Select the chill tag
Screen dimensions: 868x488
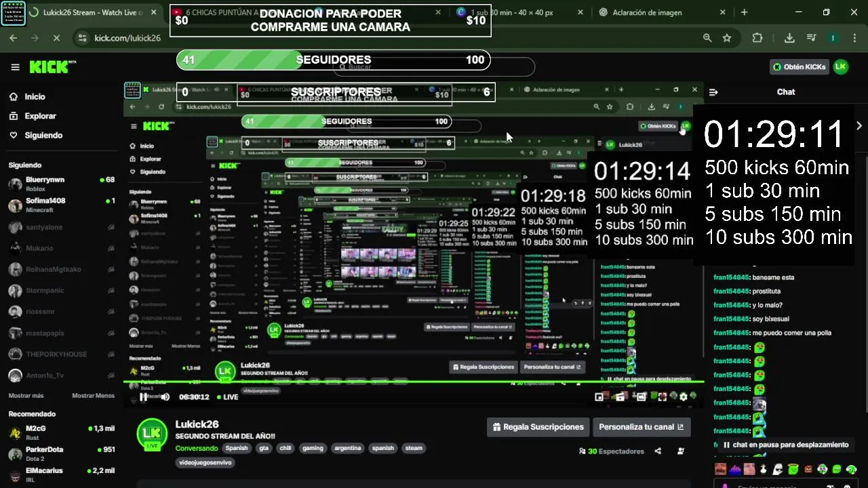click(285, 448)
